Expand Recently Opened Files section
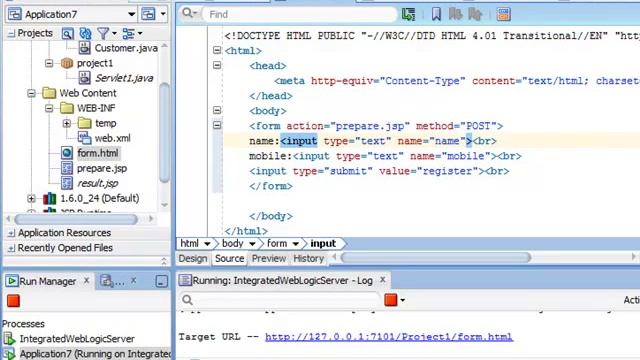The image size is (640, 360). tap(11, 248)
